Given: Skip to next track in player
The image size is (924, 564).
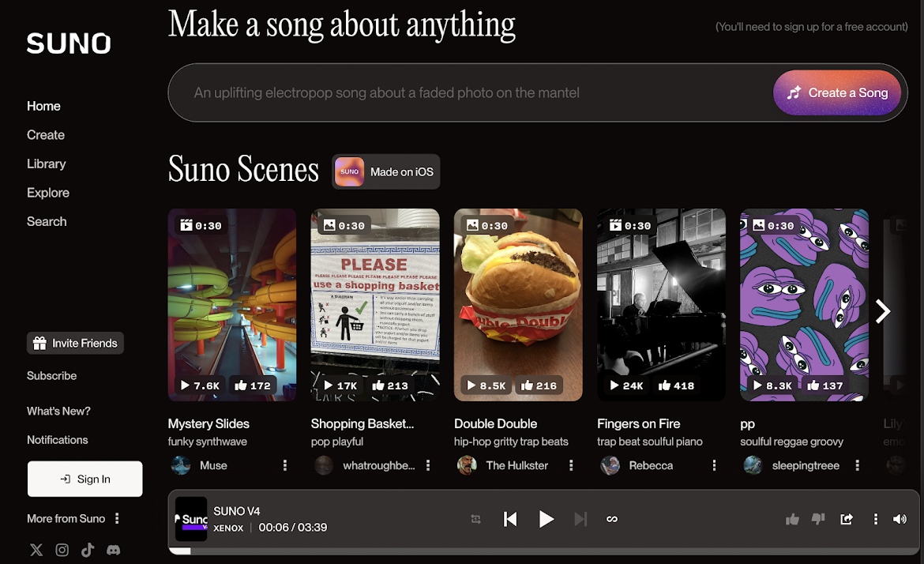Looking at the screenshot, I should (x=580, y=519).
